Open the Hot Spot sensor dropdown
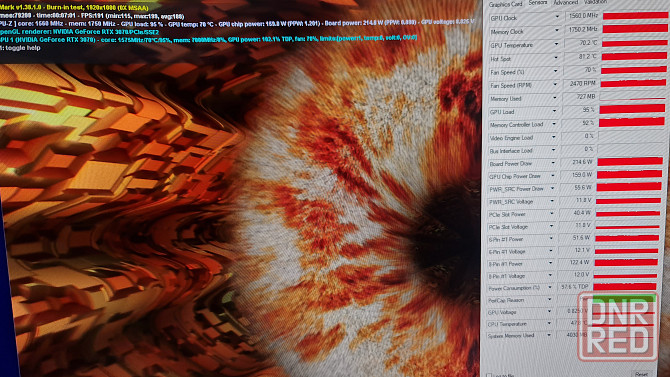Screen dimensions: 670x377 click(555, 58)
